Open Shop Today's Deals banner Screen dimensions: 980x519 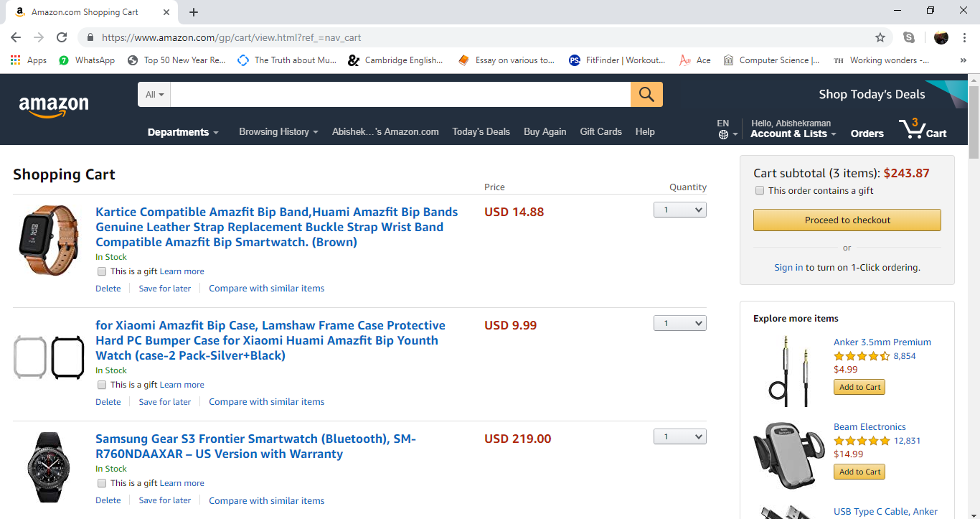click(872, 94)
